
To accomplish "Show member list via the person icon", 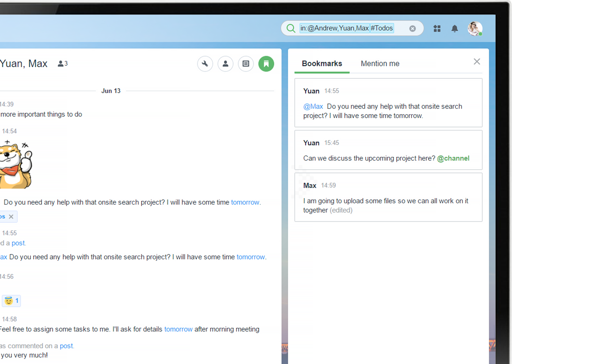I will (x=225, y=64).
